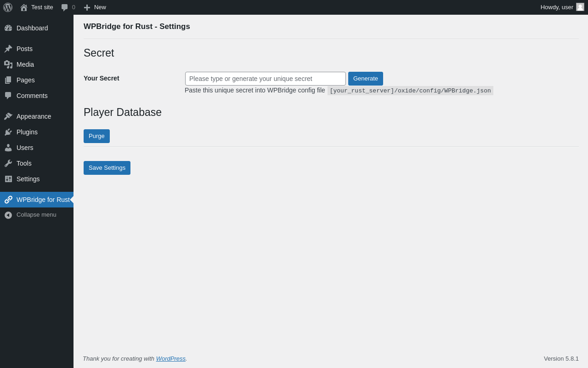Focus the Your Secret input field

pos(266,79)
